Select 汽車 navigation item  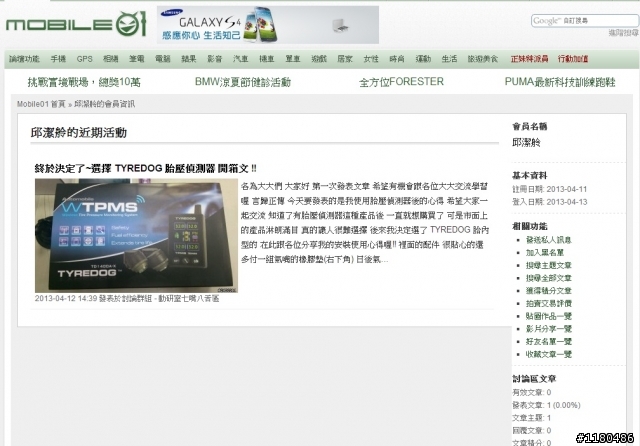[240, 59]
